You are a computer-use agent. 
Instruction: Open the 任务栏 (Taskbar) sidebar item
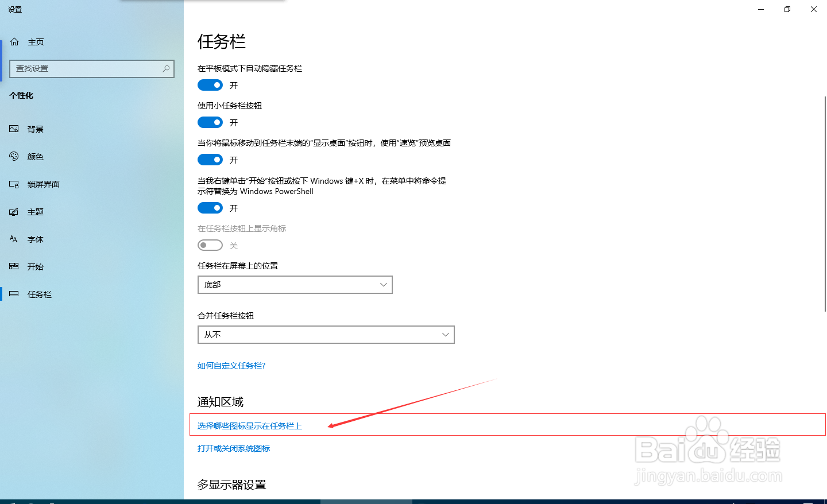tap(38, 294)
